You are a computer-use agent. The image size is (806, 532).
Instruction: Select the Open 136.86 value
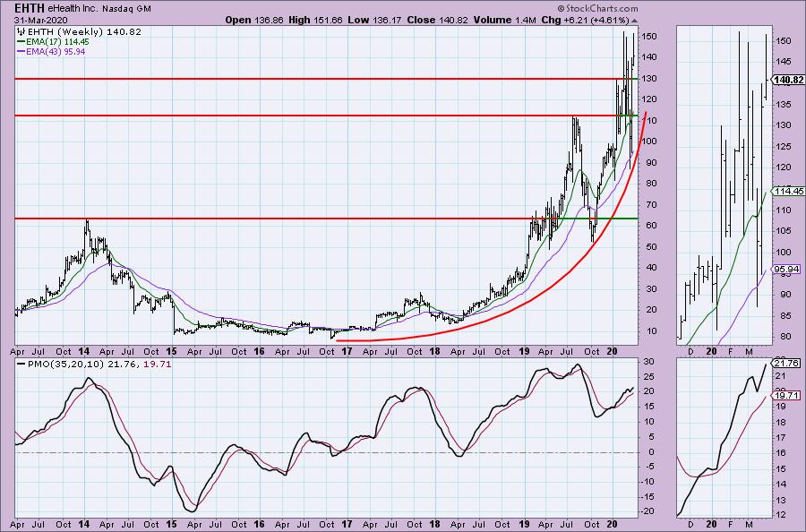254,20
